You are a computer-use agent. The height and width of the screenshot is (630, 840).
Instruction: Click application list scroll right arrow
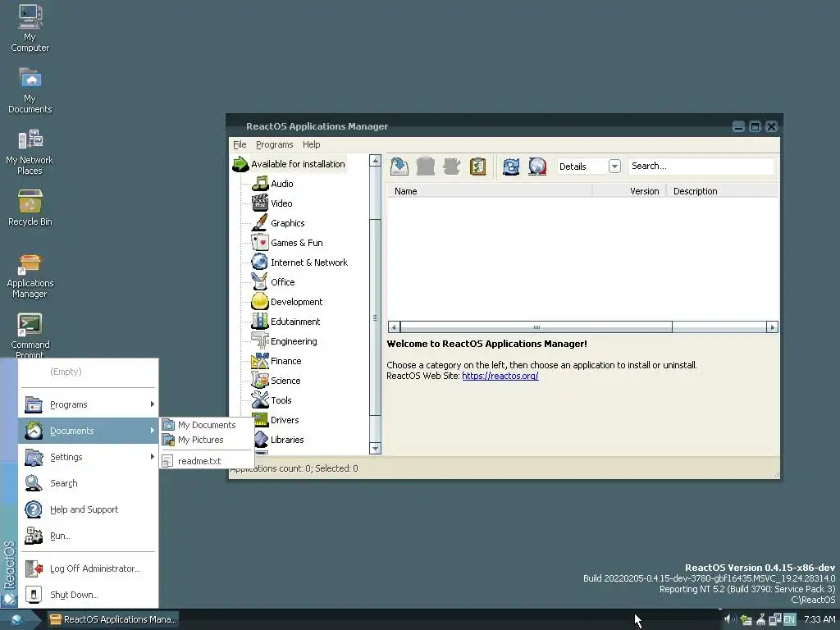point(772,327)
